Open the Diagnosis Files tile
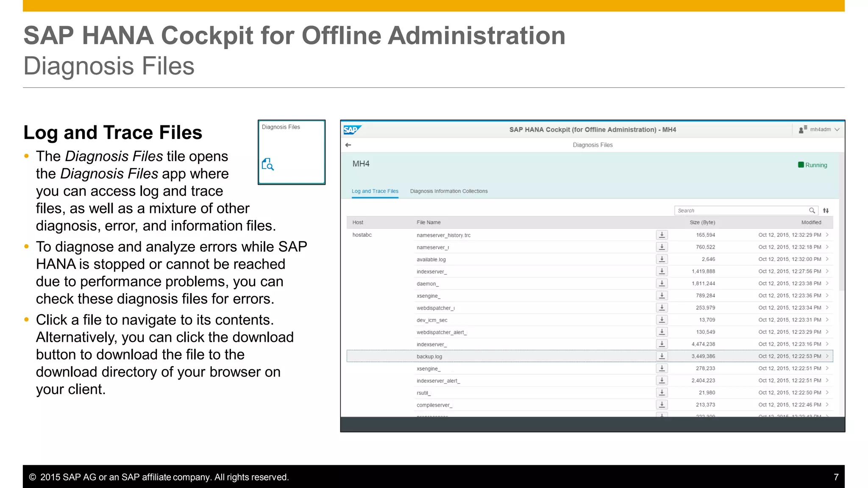Viewport: 868px width, 488px height. 292,152
